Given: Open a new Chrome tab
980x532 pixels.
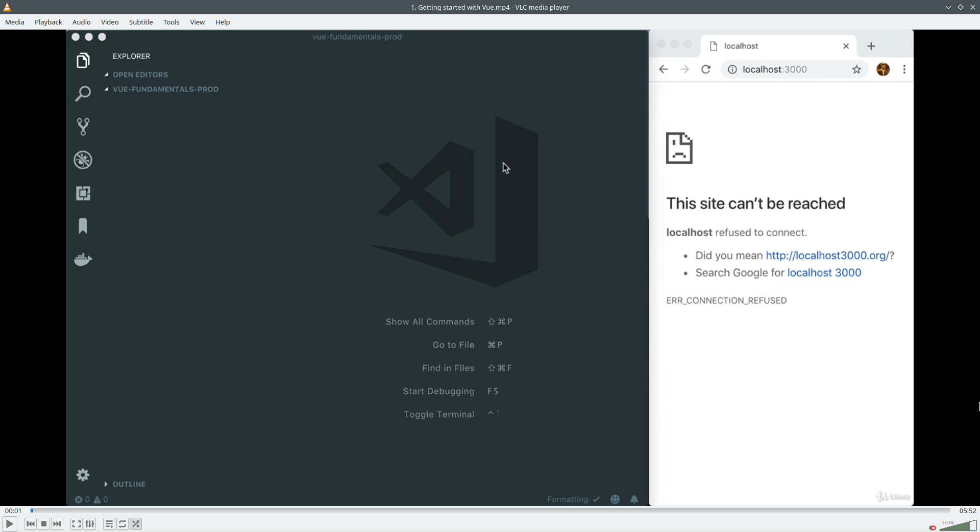Looking at the screenshot, I should 871,46.
